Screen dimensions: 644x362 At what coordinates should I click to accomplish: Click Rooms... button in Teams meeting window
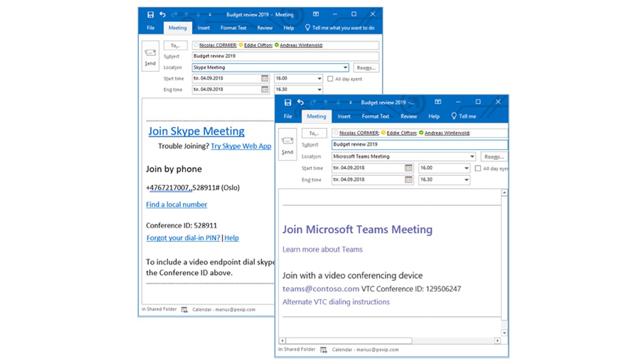coord(494,156)
